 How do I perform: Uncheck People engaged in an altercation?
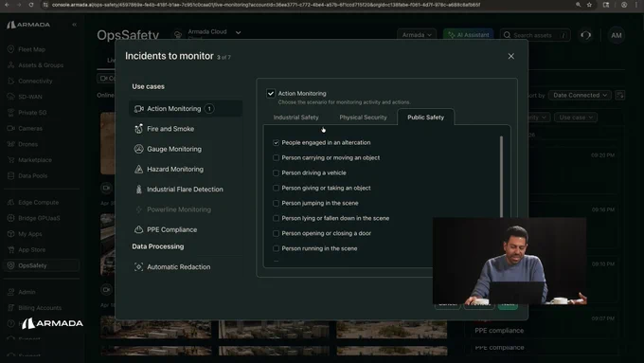[276, 143]
